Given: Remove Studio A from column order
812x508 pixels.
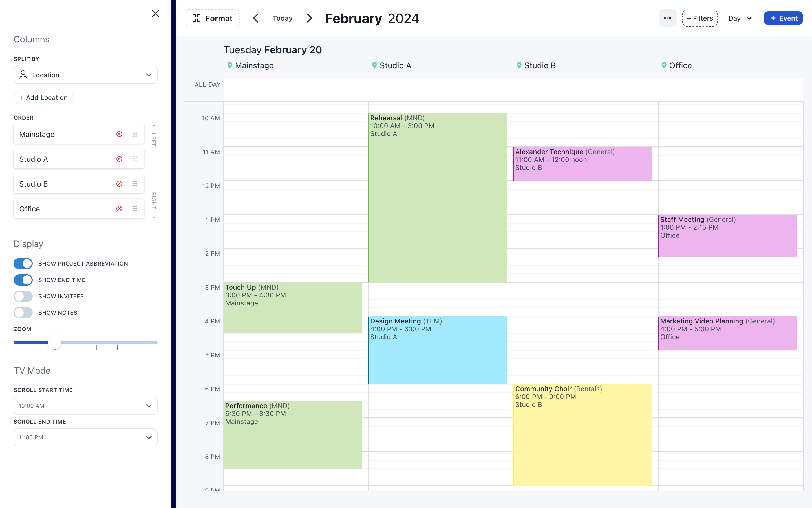Looking at the screenshot, I should point(119,159).
